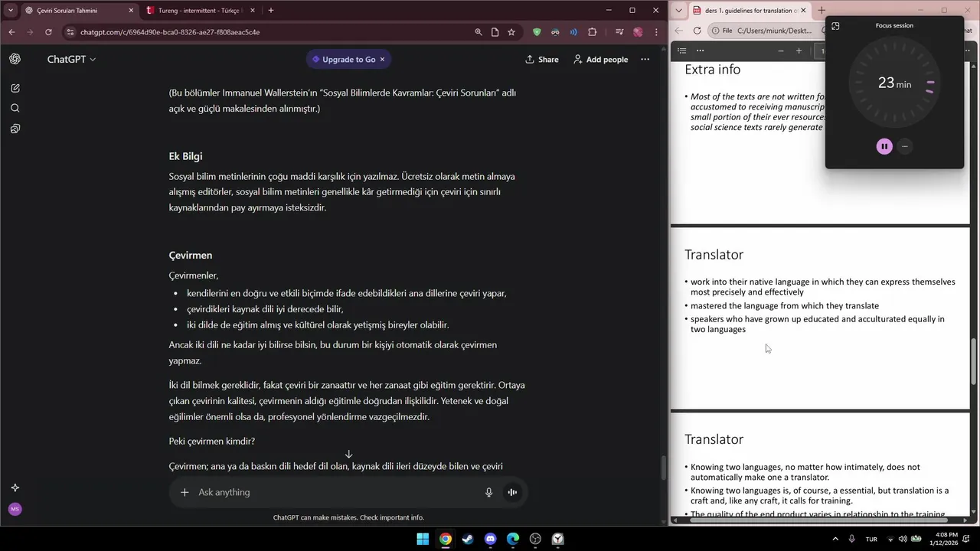Open Edge tab actions dropdown
Screen dimensions: 980x551
678,11
